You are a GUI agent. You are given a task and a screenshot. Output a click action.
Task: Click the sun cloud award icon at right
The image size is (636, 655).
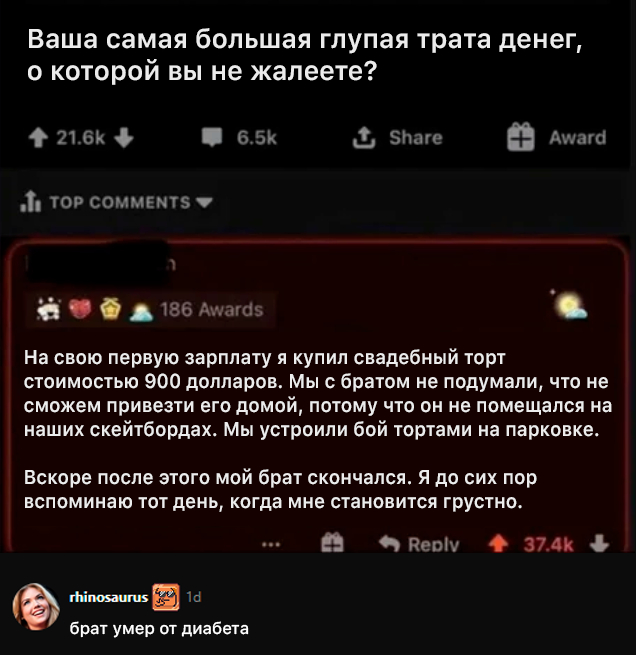point(569,305)
